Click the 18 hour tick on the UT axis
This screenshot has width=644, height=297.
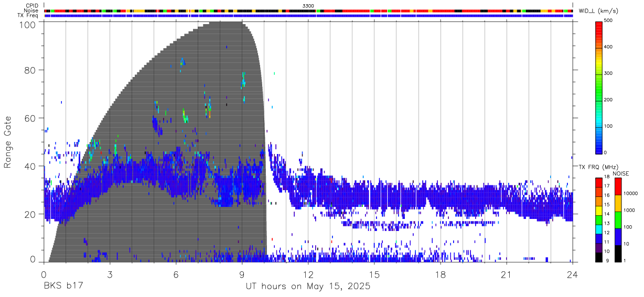click(440, 274)
